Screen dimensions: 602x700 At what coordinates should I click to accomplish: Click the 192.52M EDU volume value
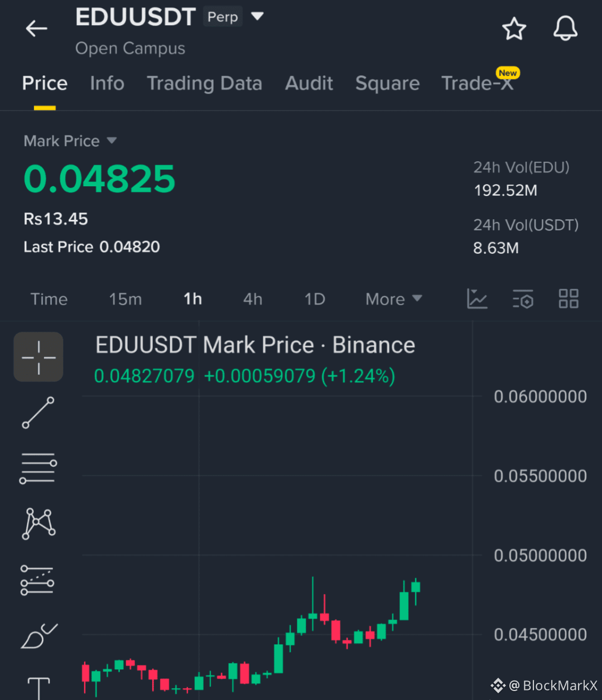505,190
